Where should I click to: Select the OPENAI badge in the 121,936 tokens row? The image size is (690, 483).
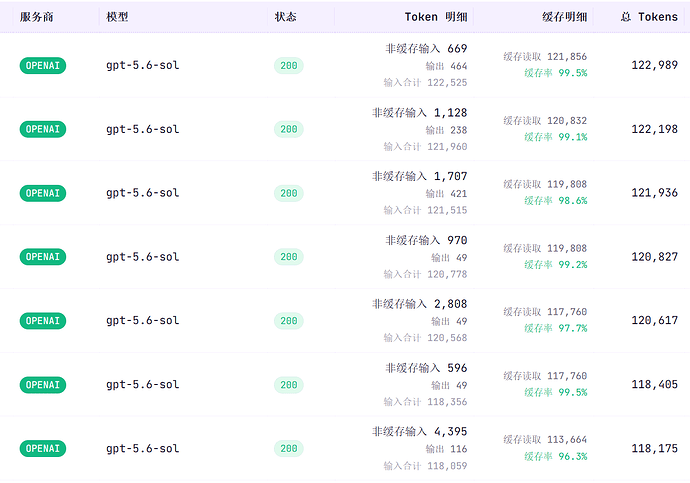coord(43,193)
